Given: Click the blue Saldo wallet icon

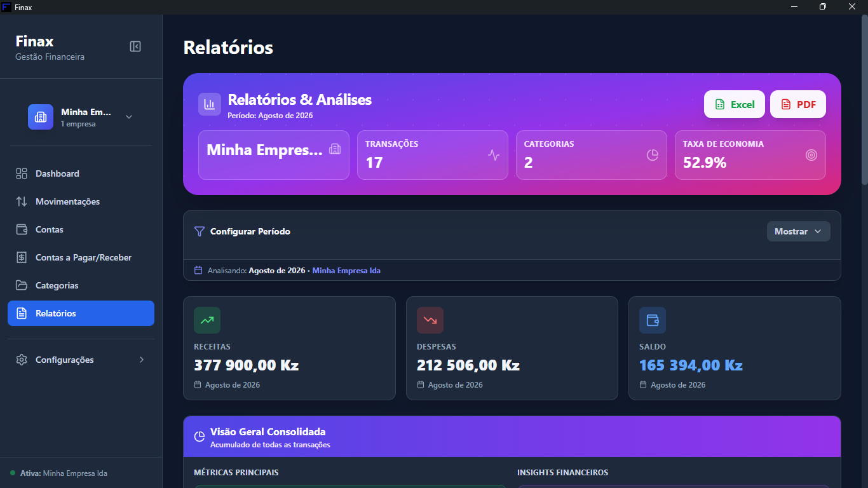Looking at the screenshot, I should click(x=653, y=320).
